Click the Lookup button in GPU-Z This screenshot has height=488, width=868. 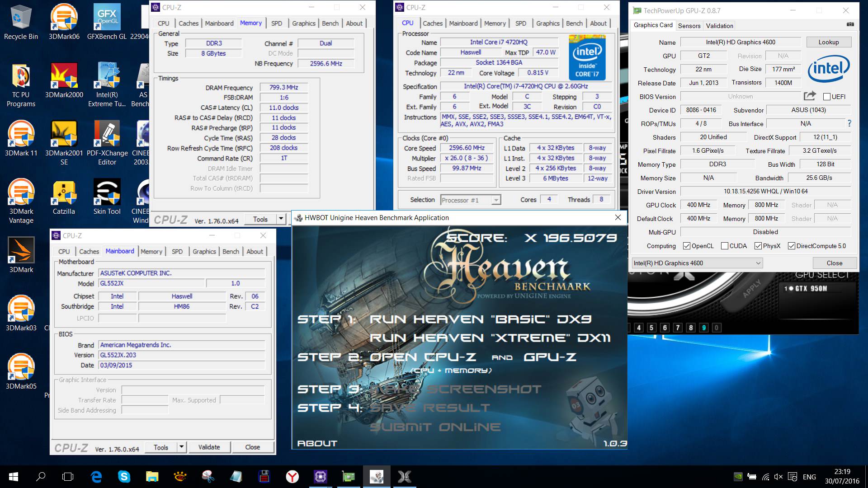[x=829, y=42]
